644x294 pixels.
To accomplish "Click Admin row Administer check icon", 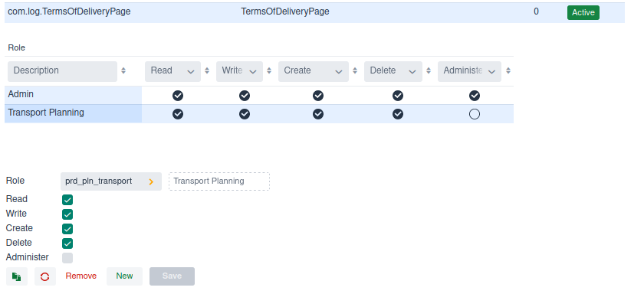I will [x=475, y=96].
